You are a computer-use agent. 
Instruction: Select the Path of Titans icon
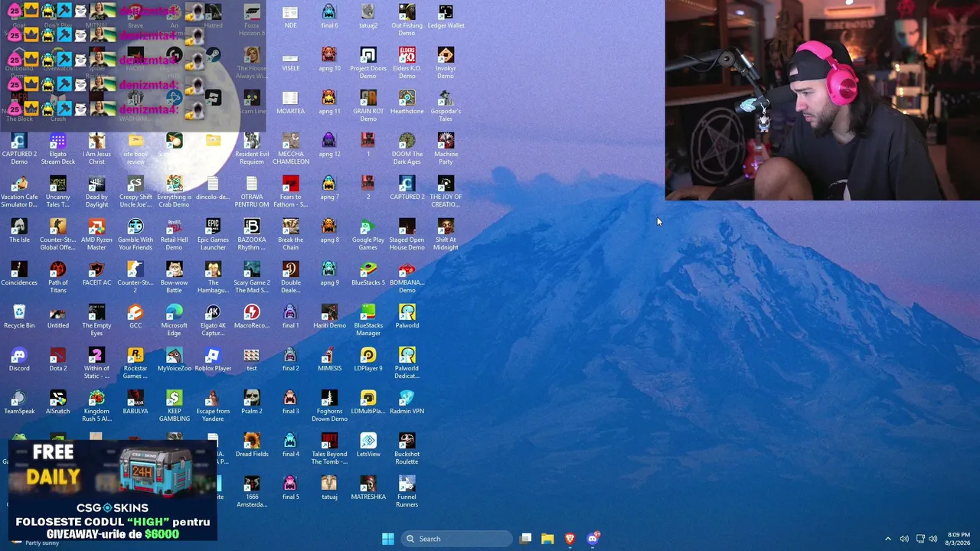point(58,278)
